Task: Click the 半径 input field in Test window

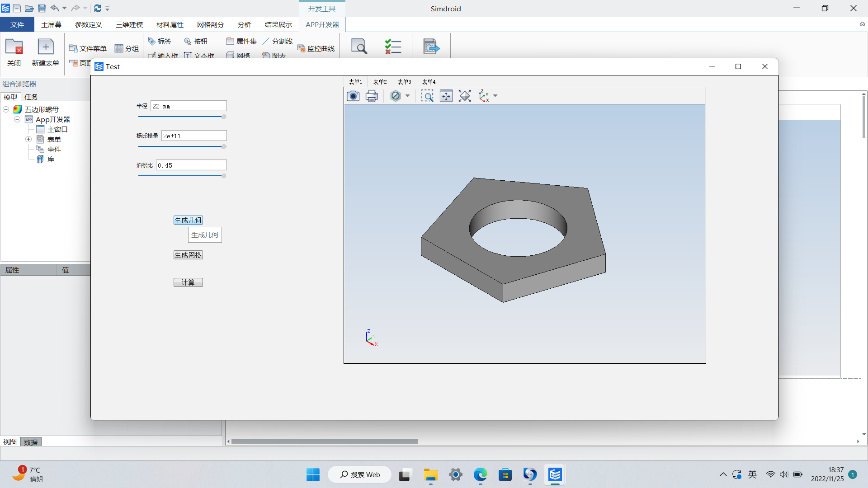Action: click(x=189, y=106)
